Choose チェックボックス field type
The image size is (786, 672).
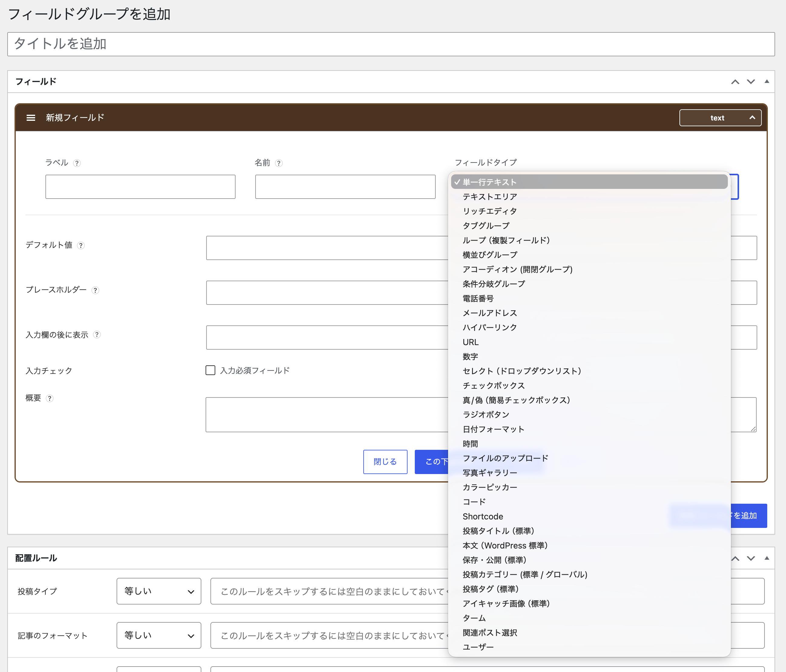[589, 385]
